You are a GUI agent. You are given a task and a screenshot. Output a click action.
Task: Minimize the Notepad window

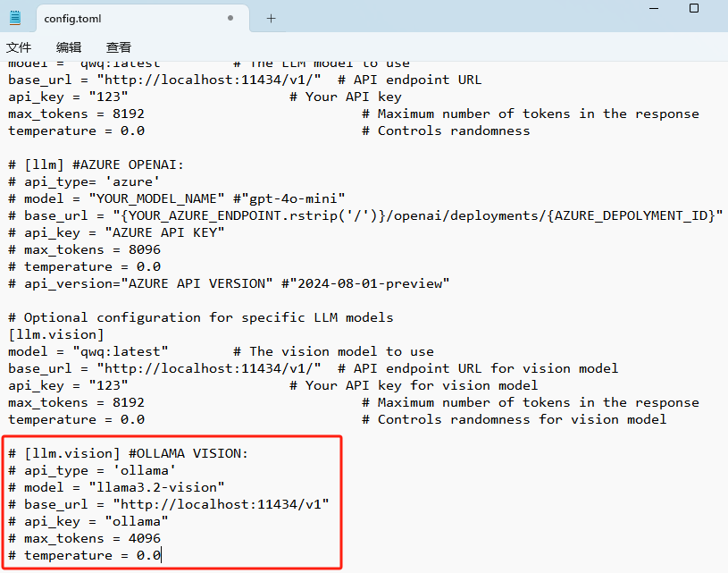[x=654, y=8]
